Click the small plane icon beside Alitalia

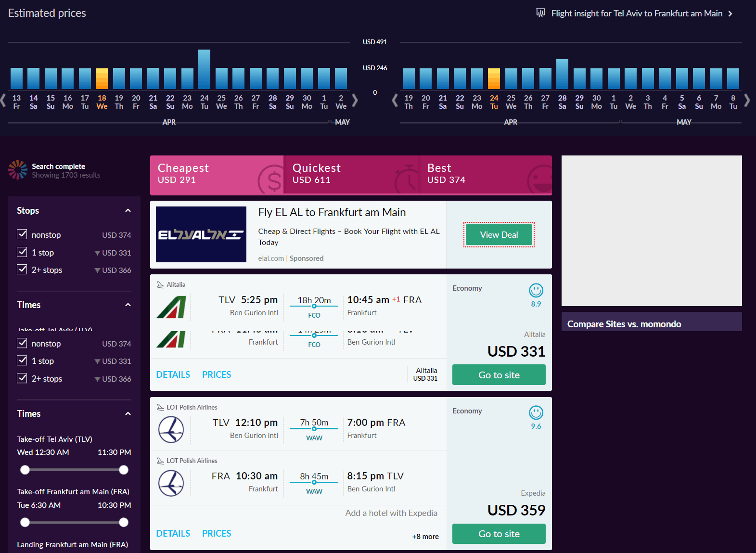coord(161,284)
